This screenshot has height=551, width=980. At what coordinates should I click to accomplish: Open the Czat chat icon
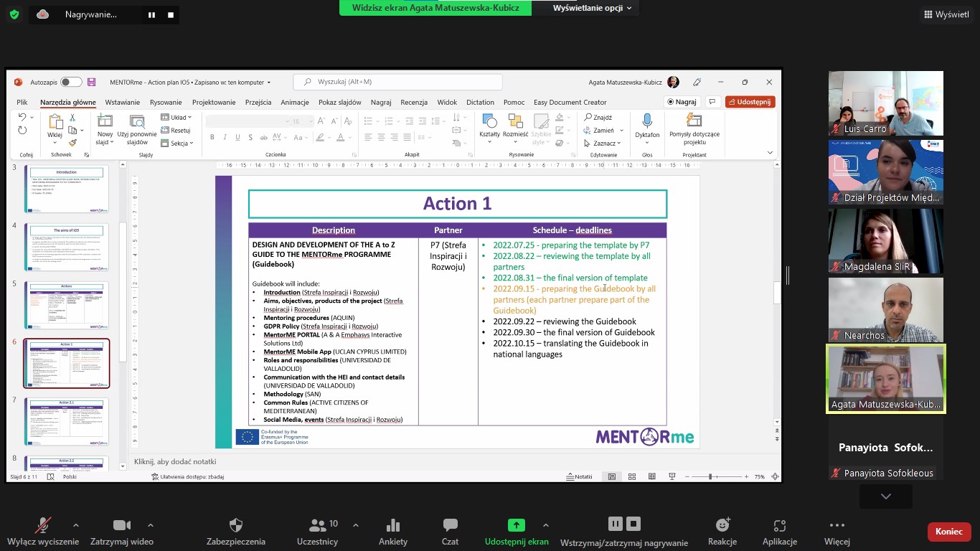point(450,525)
